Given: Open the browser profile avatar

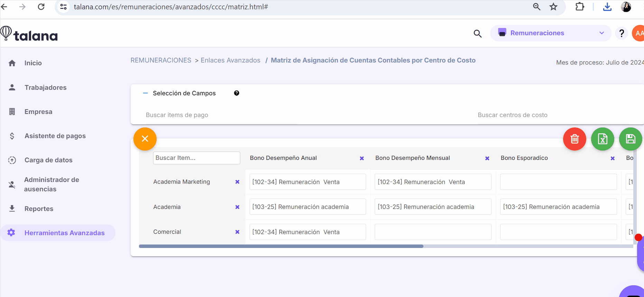Looking at the screenshot, I should [x=626, y=7].
